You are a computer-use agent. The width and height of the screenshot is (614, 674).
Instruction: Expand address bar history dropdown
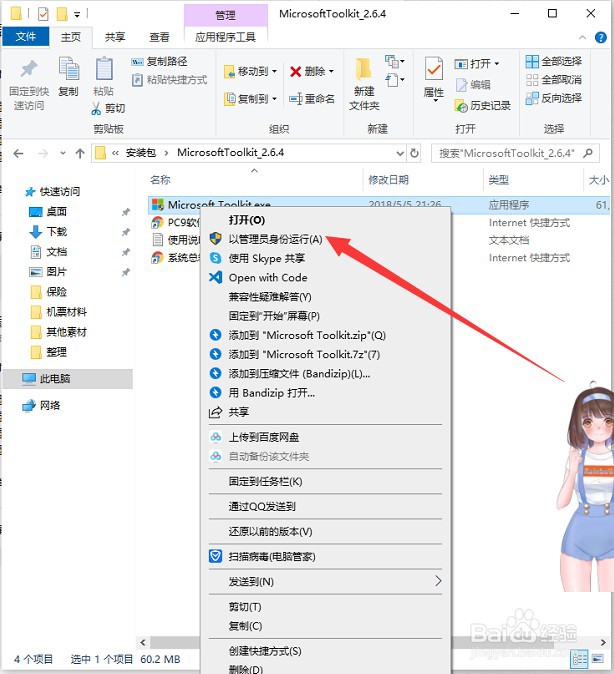point(400,153)
